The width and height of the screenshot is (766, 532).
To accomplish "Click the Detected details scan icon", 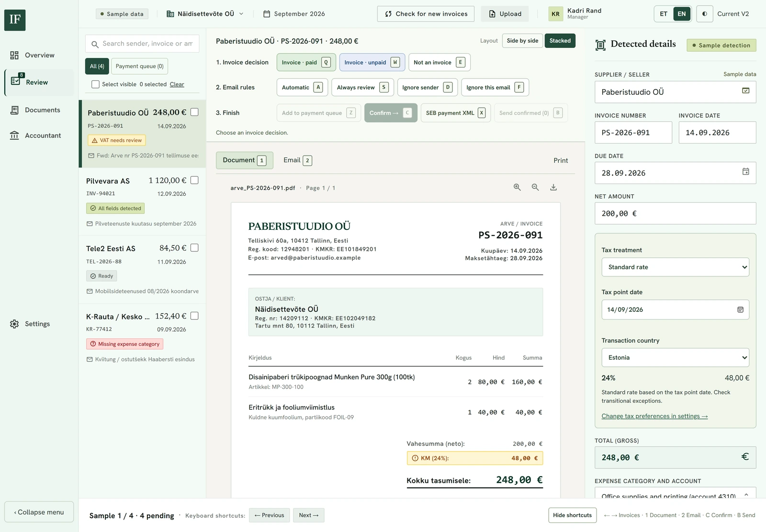I will coord(600,45).
